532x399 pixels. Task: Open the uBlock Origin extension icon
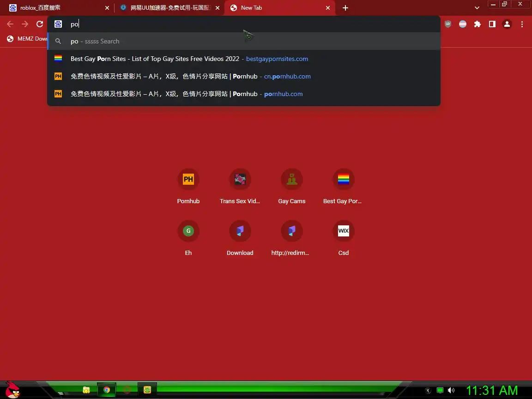(448, 24)
